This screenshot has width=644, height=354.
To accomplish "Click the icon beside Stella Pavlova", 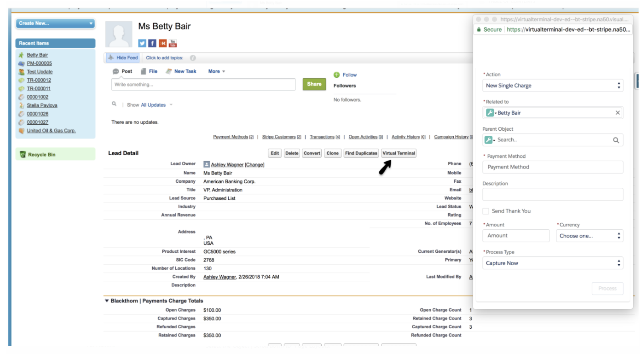I will click(x=21, y=105).
